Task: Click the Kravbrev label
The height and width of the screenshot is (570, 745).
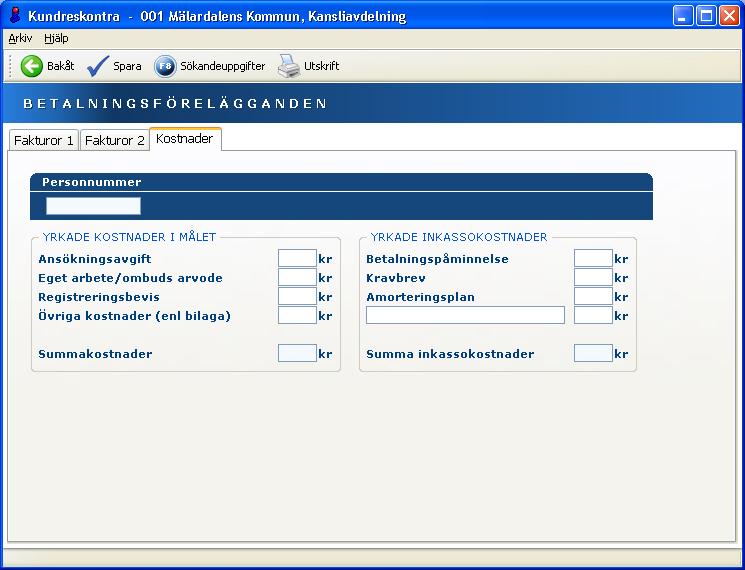Action: [x=396, y=278]
